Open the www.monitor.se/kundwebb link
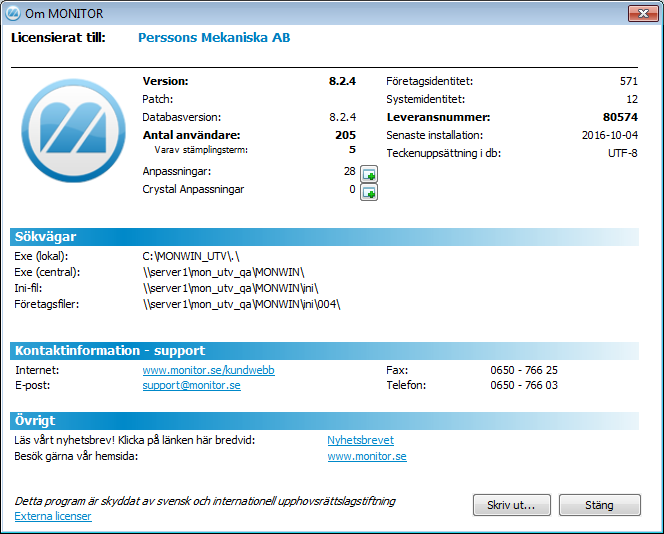The height and width of the screenshot is (534, 664). [208, 370]
